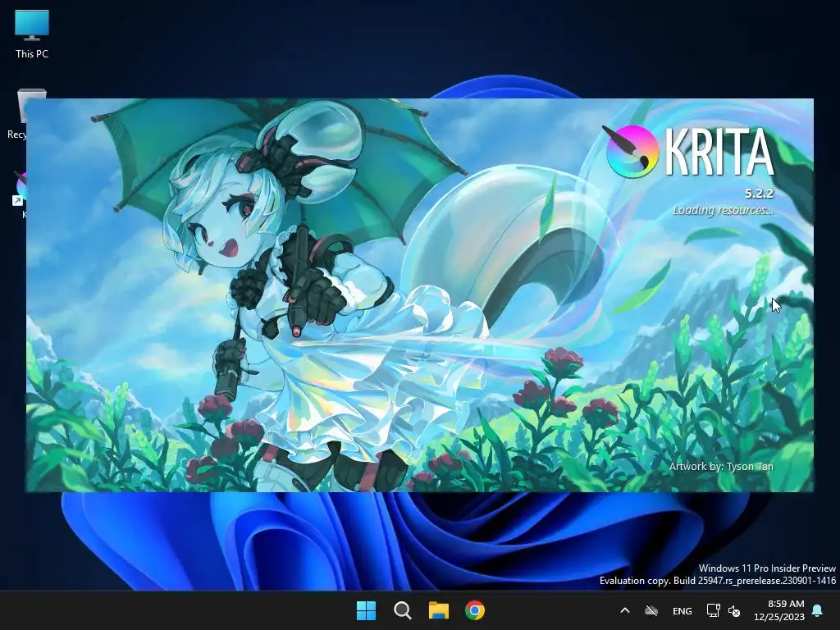
Task: Select the This PC desktop icon
Action: click(32, 34)
